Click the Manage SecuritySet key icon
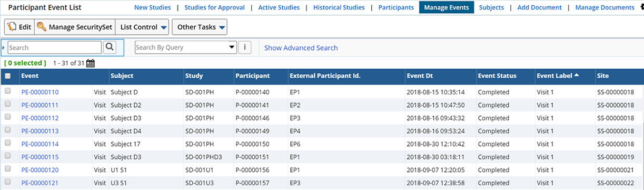 click(x=42, y=27)
